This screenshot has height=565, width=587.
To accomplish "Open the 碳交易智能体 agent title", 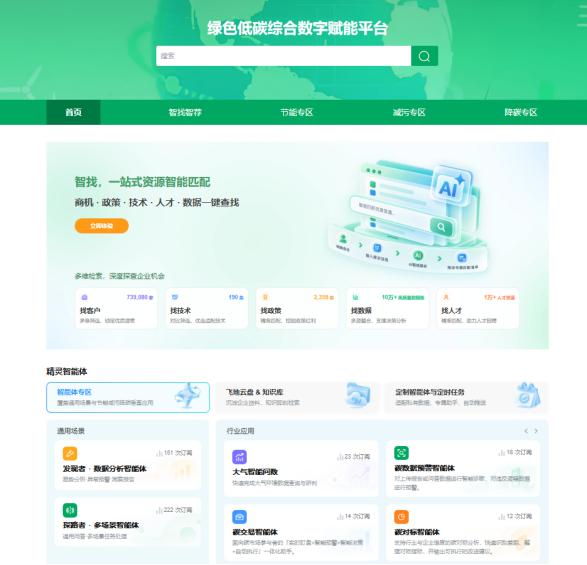I will 255,532.
